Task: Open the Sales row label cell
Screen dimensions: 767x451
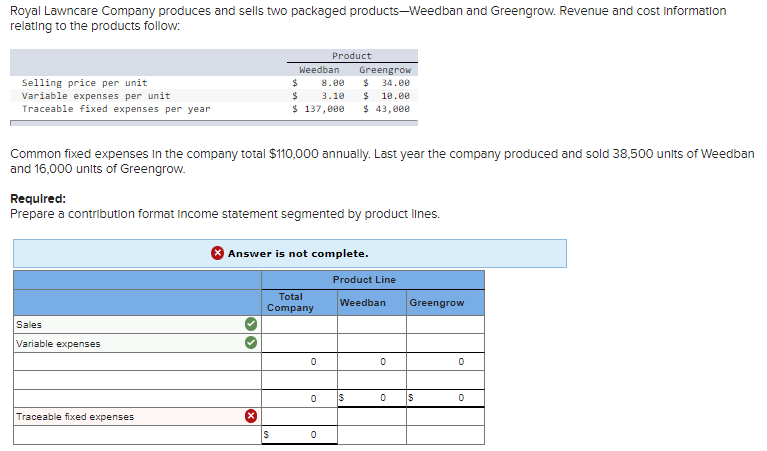Action: [x=137, y=324]
